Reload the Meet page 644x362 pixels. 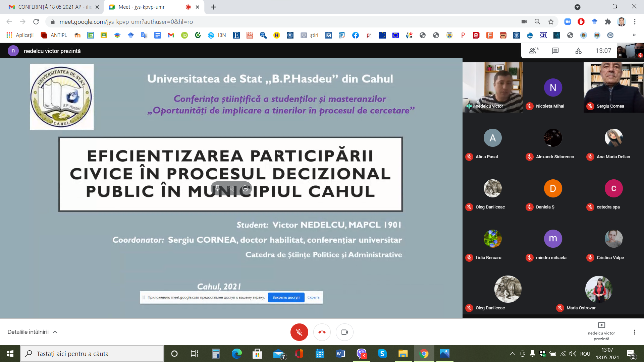pos(36,22)
